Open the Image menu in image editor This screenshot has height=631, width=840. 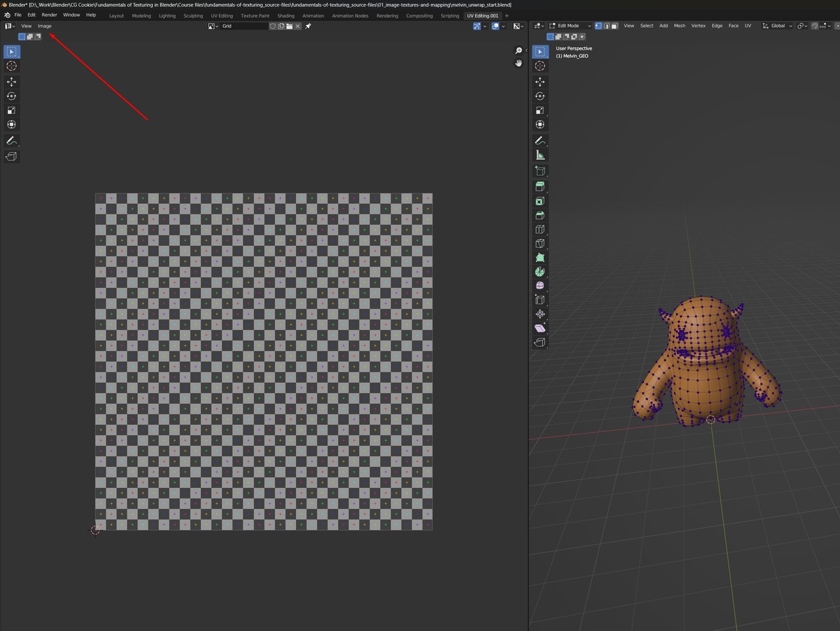pyautogui.click(x=45, y=26)
